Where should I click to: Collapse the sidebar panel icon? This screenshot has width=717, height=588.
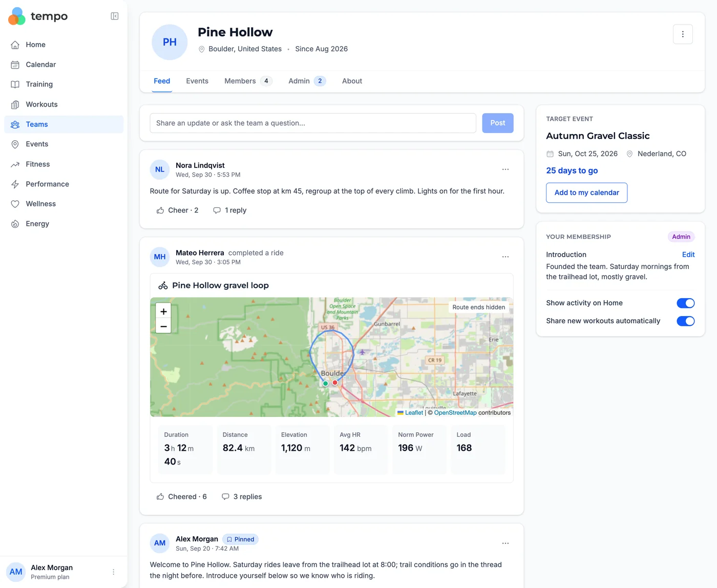click(115, 16)
